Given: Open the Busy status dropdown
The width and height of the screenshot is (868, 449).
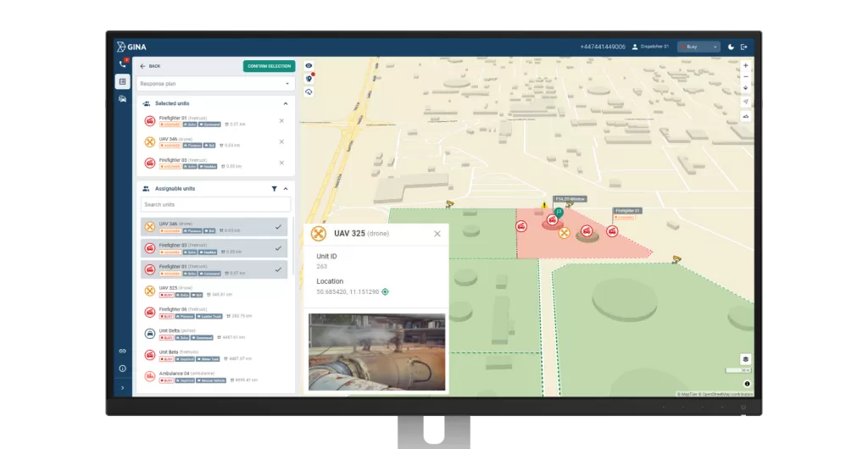Looking at the screenshot, I should [698, 47].
